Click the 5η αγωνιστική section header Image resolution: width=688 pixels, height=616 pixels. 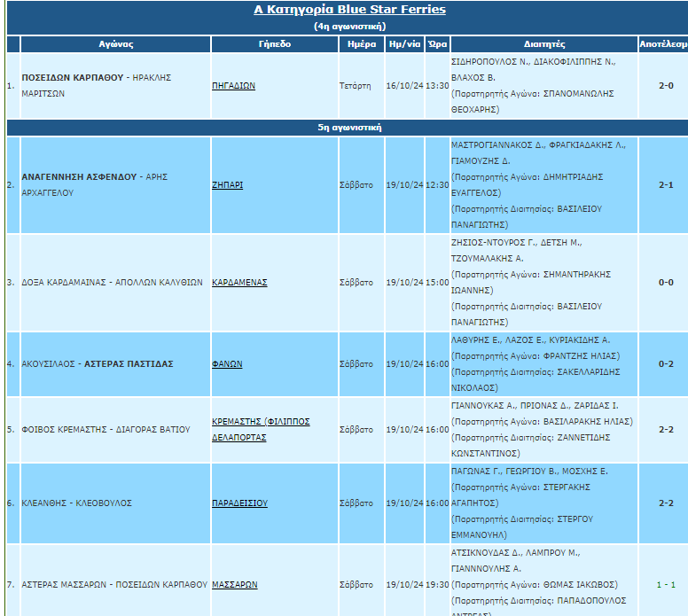tap(349, 128)
